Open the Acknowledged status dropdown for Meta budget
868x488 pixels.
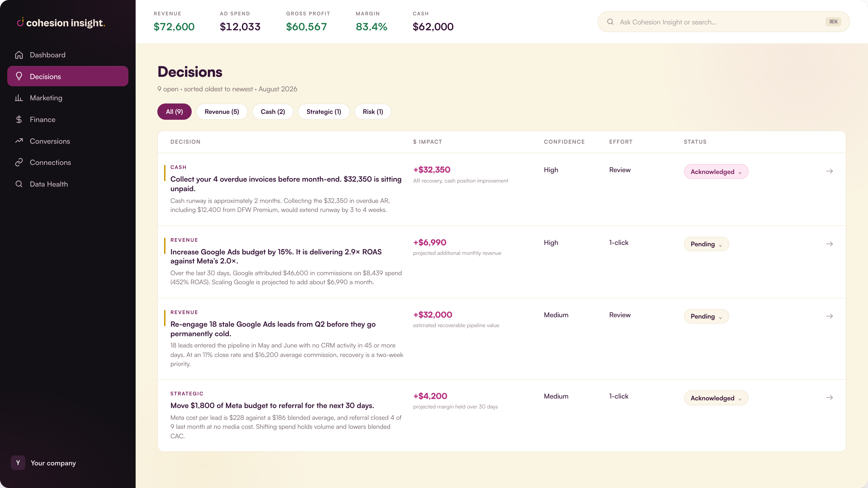click(x=716, y=398)
